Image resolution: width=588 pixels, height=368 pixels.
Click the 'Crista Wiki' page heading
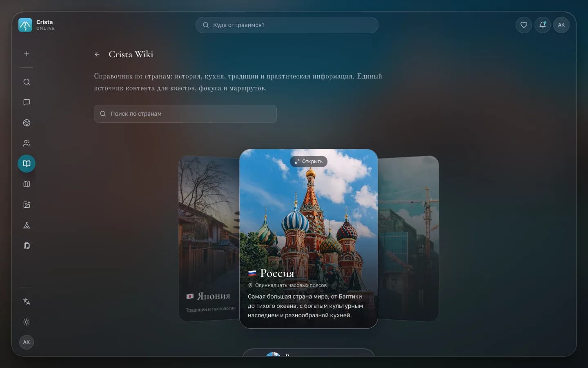point(131,54)
